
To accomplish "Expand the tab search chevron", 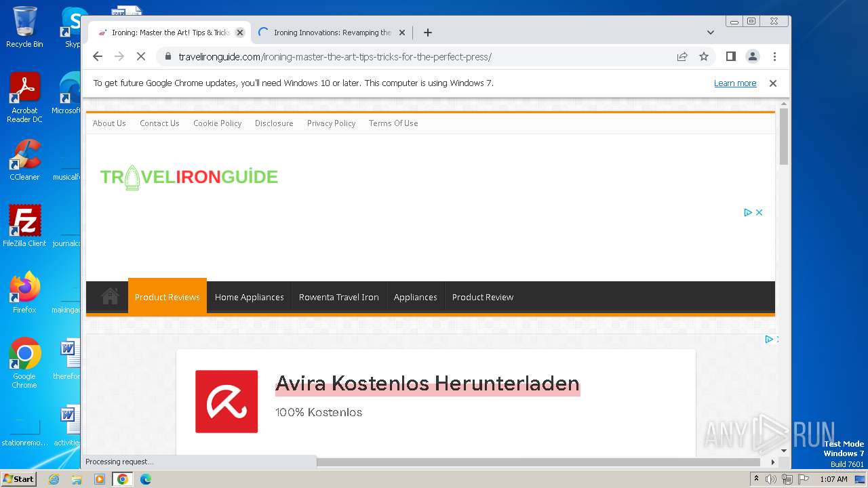I will pos(711,33).
